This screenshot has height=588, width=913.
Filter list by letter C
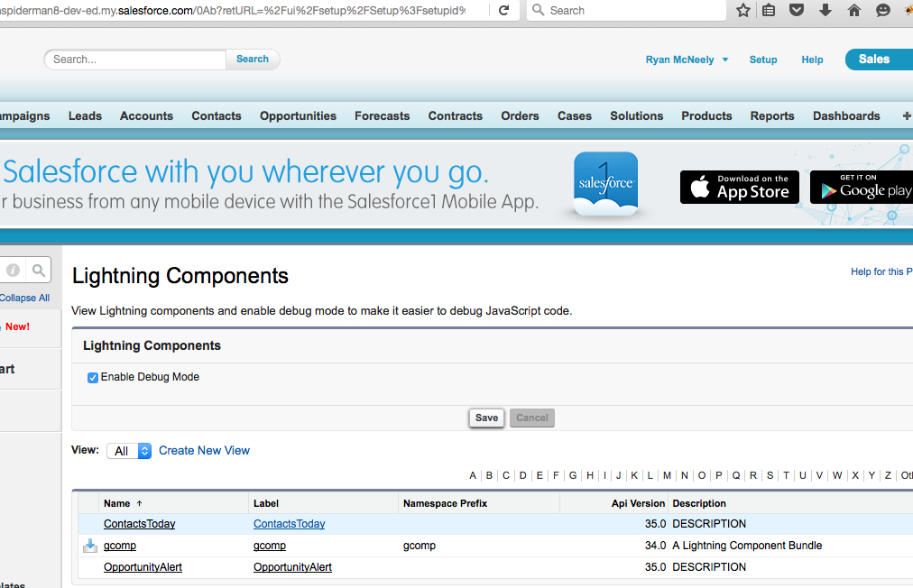click(506, 475)
